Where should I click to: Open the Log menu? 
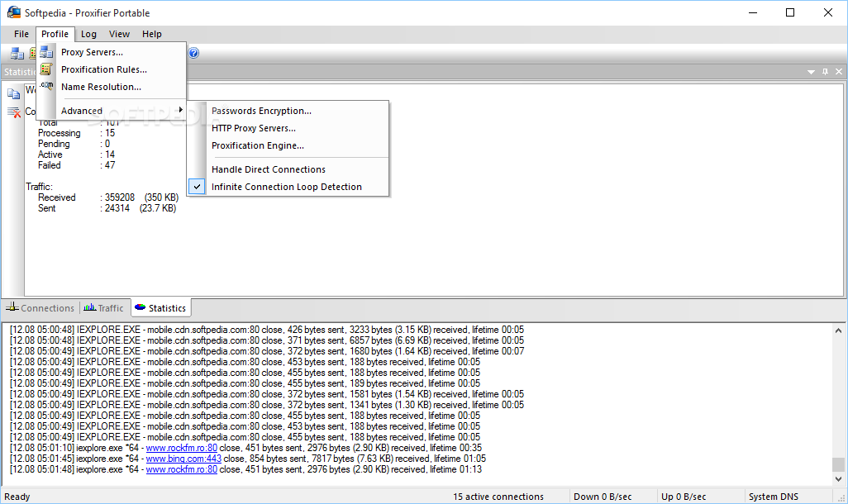[x=88, y=34]
